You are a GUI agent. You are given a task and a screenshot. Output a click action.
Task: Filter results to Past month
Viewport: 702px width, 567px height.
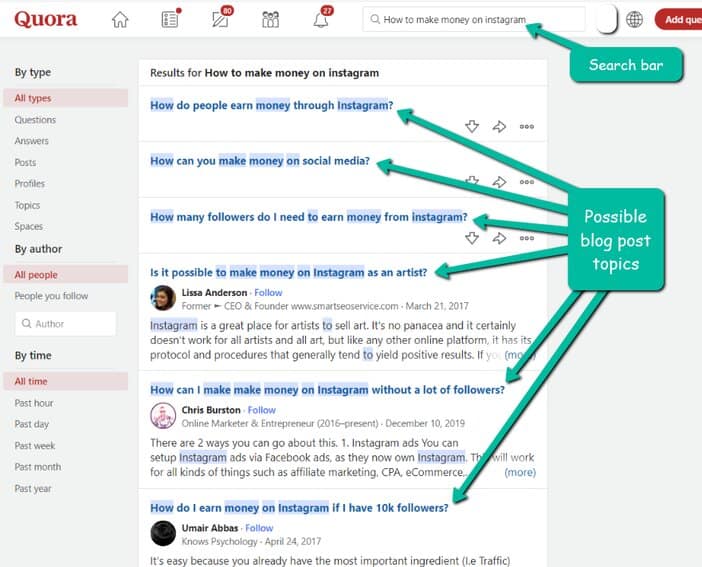(38, 467)
